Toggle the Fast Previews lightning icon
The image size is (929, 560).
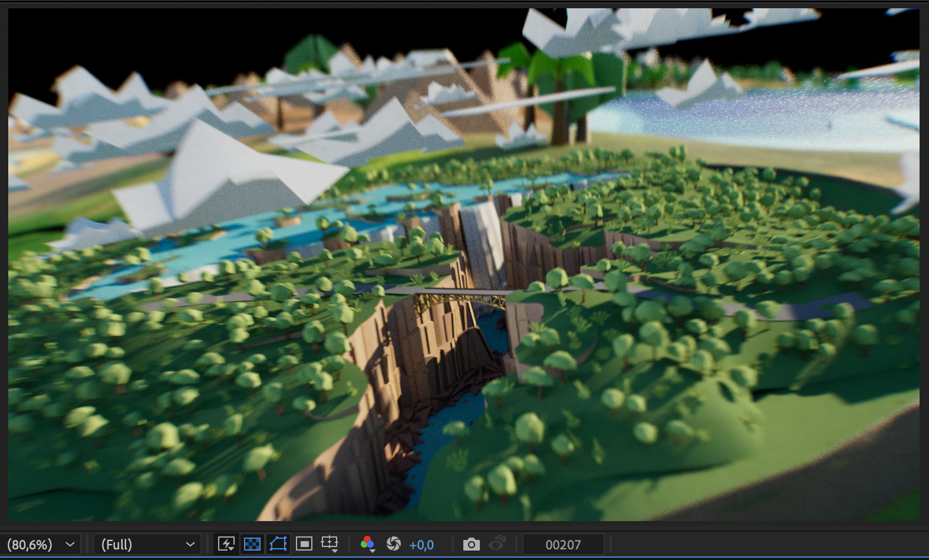tap(226, 543)
